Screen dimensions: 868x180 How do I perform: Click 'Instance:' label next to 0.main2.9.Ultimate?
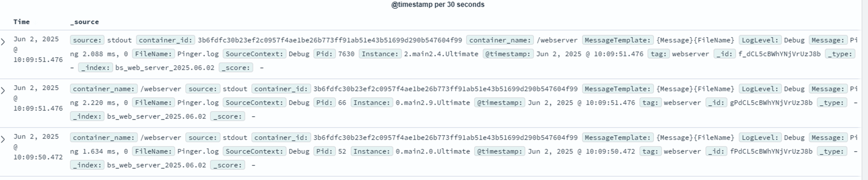(x=371, y=103)
